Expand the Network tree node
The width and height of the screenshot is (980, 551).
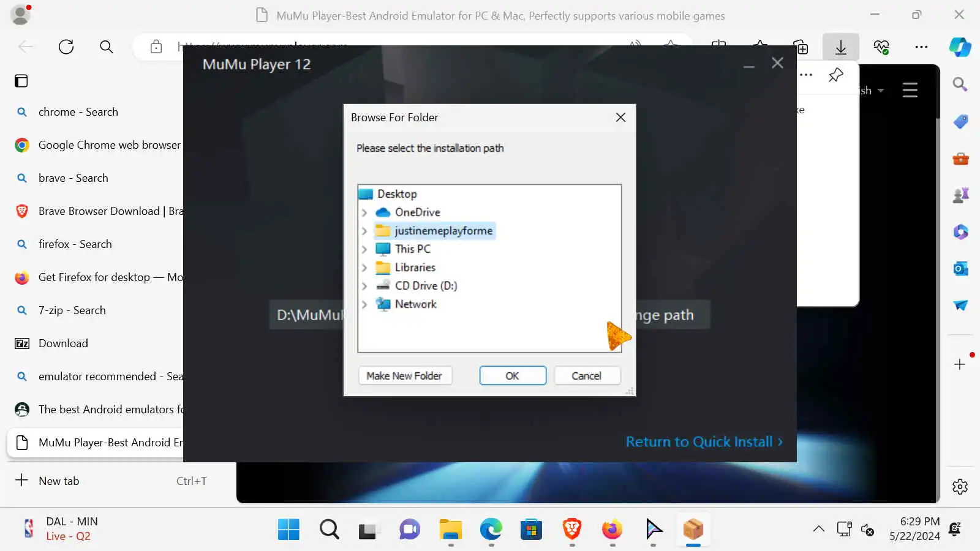coord(364,304)
